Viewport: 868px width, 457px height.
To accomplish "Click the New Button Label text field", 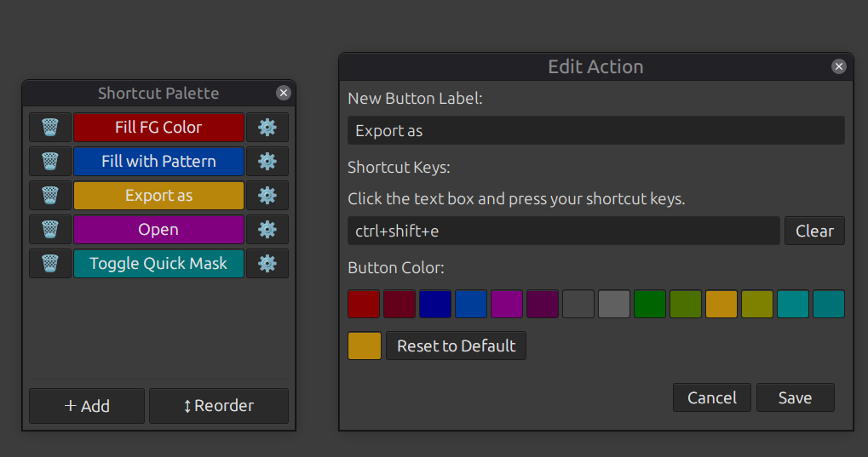I will pyautogui.click(x=595, y=131).
